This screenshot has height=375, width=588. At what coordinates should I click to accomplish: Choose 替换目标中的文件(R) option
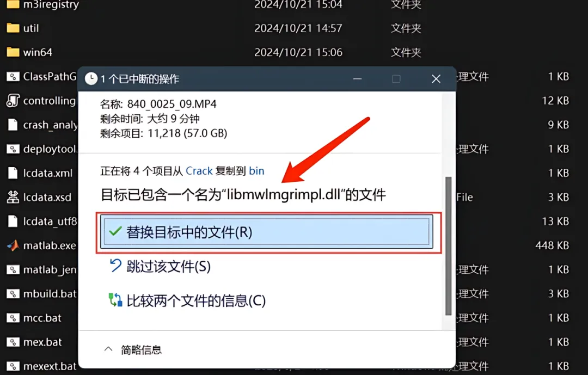point(267,232)
